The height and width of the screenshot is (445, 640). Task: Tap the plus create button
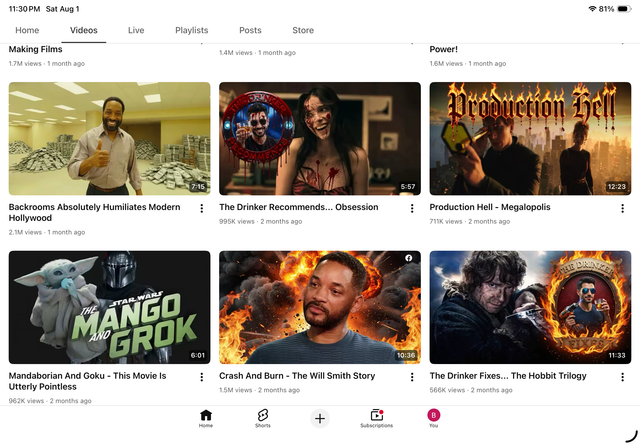[x=320, y=418]
